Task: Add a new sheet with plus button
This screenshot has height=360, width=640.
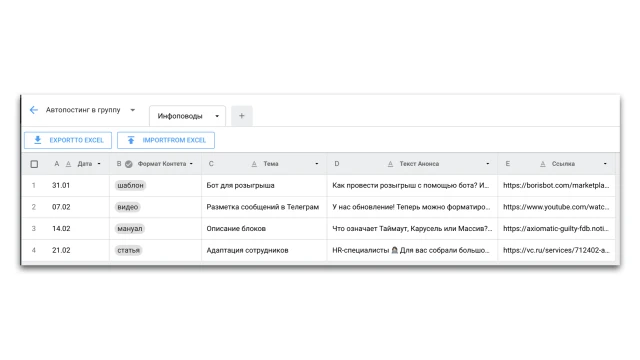Action: pos(242,116)
